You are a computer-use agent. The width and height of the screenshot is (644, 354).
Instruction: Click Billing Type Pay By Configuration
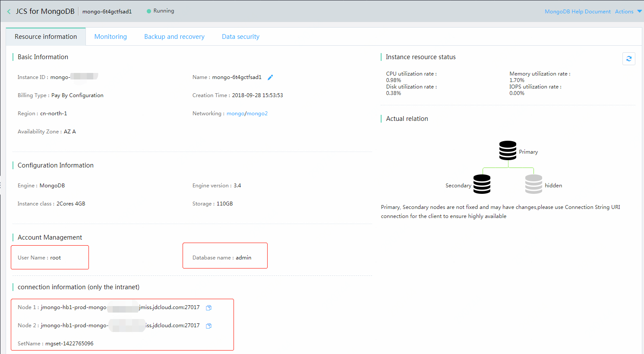pyautogui.click(x=77, y=95)
